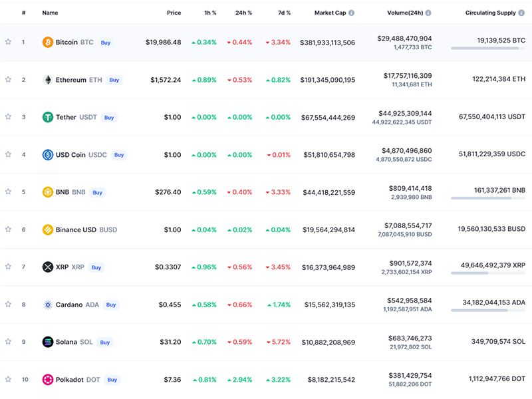This screenshot has width=532, height=399.
Task: Click the Market Cap info icon
Action: coord(351,13)
